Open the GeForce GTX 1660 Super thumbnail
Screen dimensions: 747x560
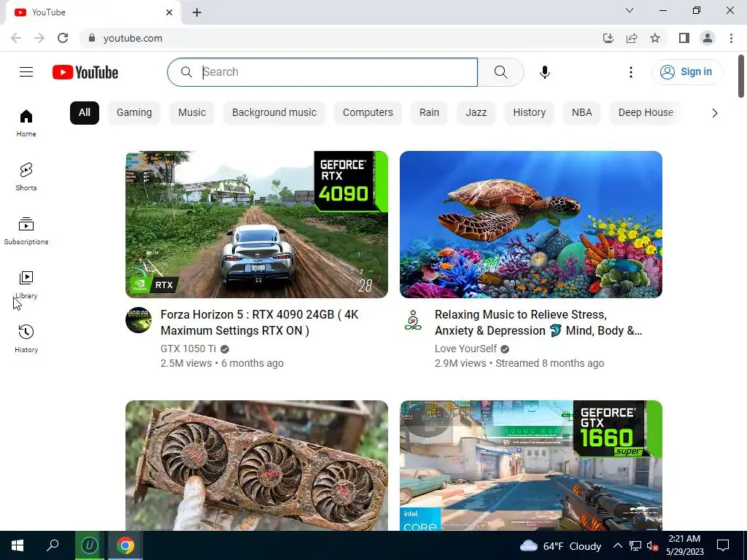pyautogui.click(x=531, y=465)
